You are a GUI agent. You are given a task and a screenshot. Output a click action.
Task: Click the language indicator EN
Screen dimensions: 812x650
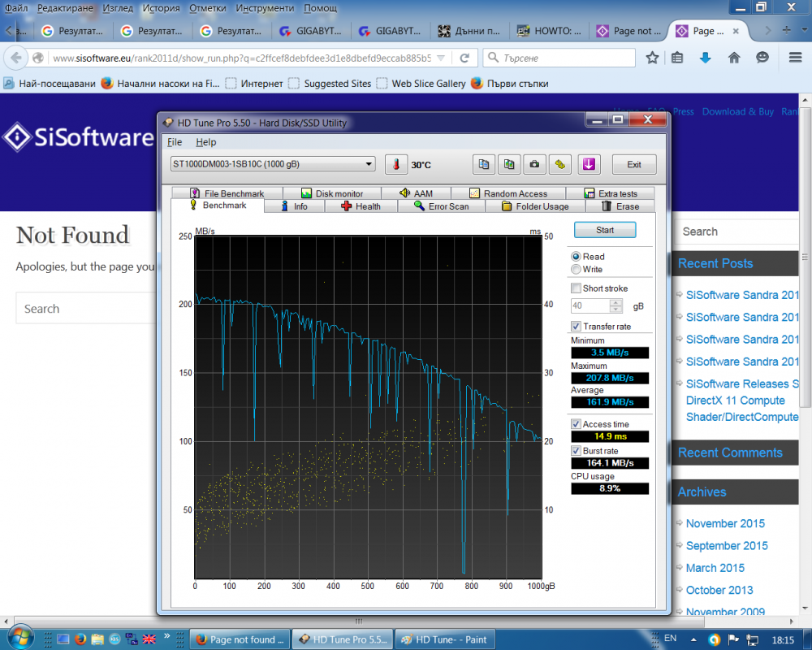click(670, 638)
